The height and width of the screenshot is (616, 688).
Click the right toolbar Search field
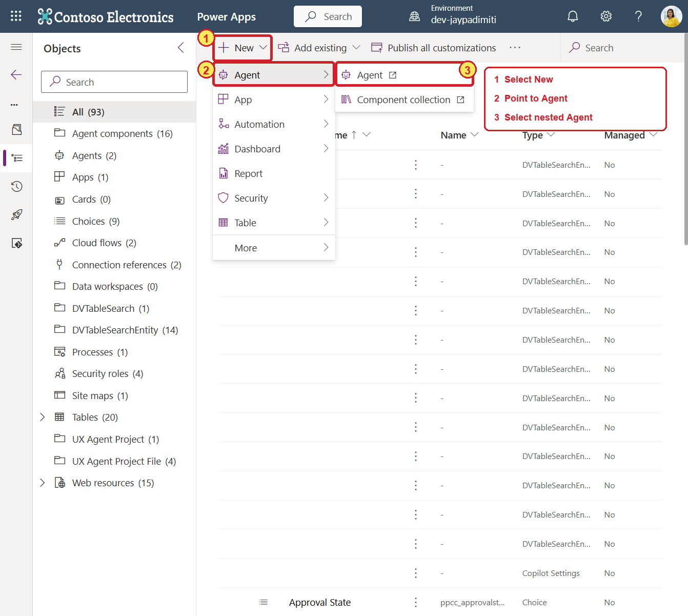[622, 48]
